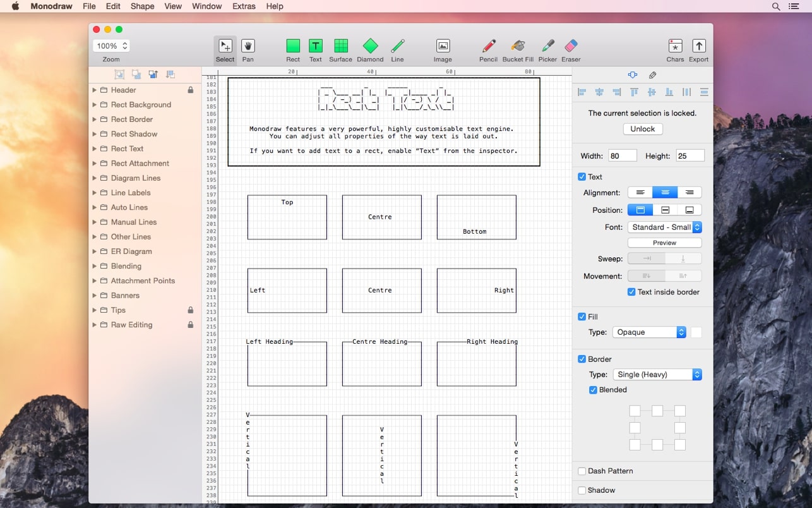Select the Text tool
Image resolution: width=812 pixels, height=508 pixels.
[316, 47]
